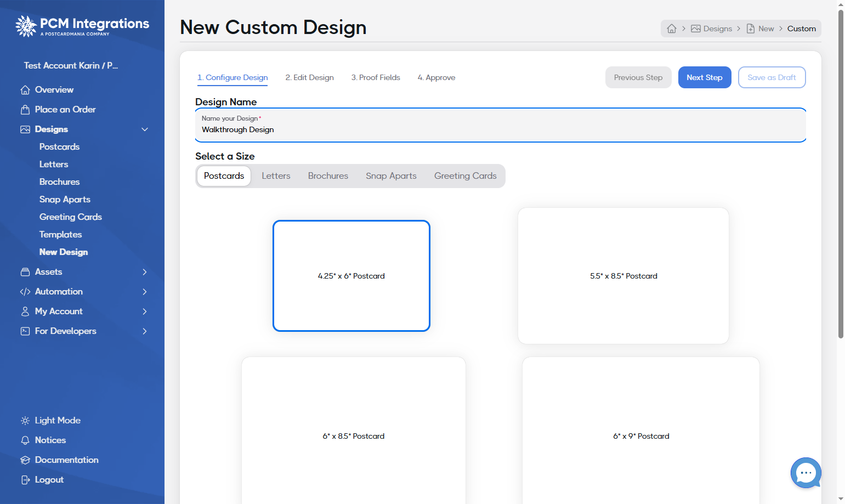Click the Logout door icon
Screen dimensions: 845x504
pos(25,480)
